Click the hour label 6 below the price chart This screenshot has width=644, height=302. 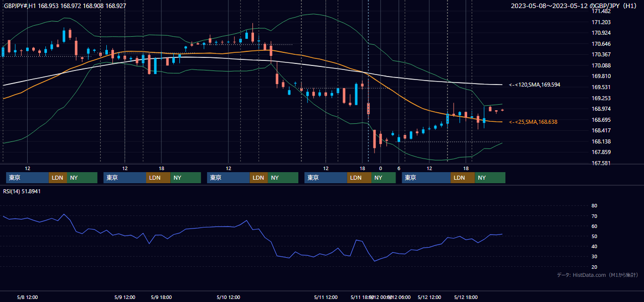point(399,168)
